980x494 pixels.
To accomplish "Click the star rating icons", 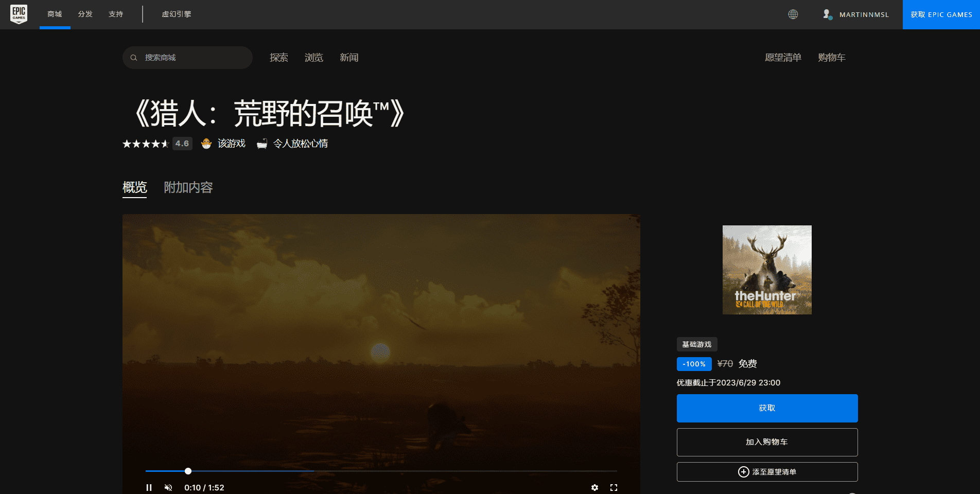I will pyautogui.click(x=146, y=144).
